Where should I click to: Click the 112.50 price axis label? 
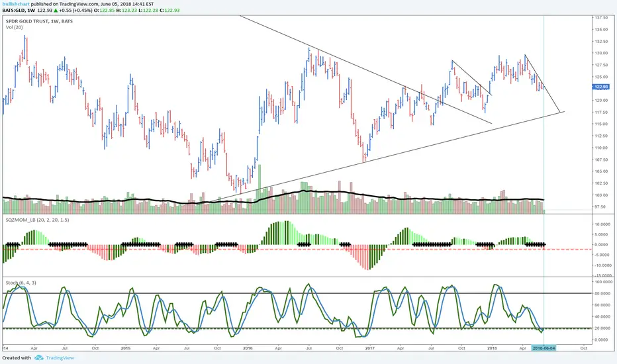[x=600, y=136]
